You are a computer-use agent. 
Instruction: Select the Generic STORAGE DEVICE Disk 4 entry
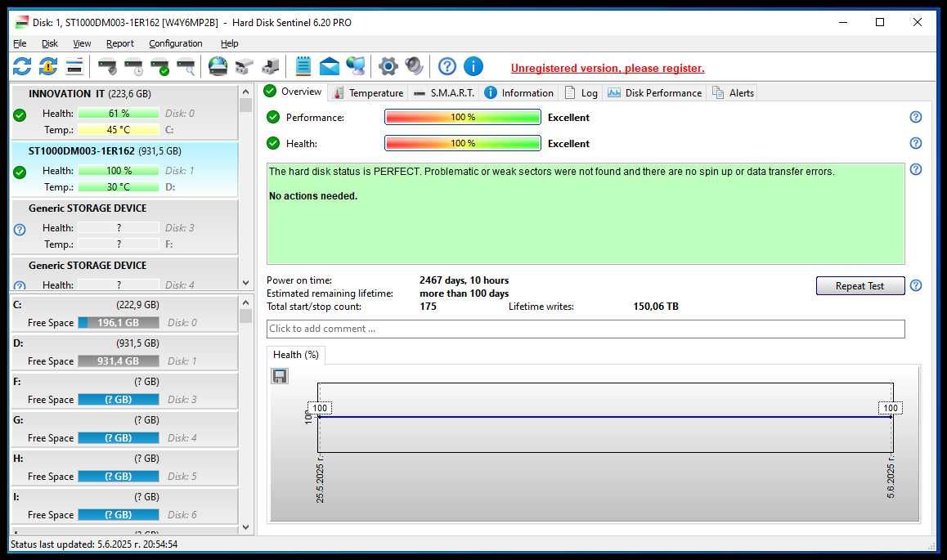tap(124, 274)
